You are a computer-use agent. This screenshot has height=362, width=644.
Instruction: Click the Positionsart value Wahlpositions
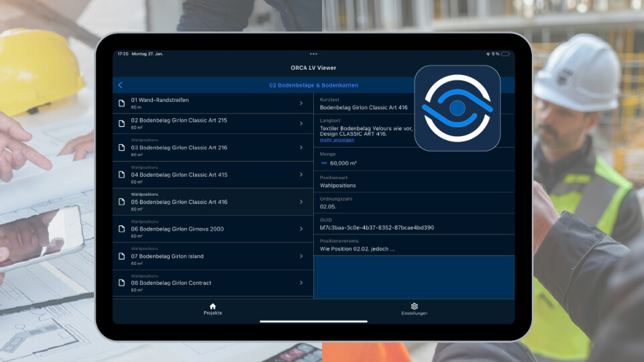pos(337,186)
